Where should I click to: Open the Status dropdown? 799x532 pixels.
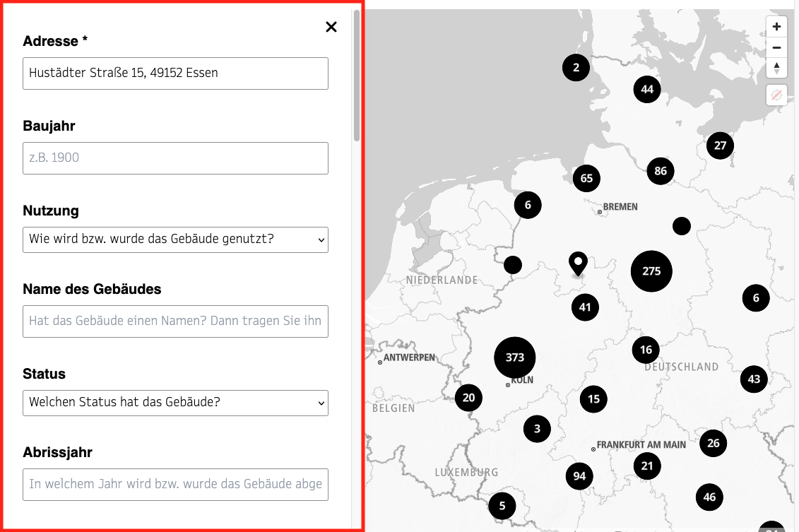pos(175,403)
